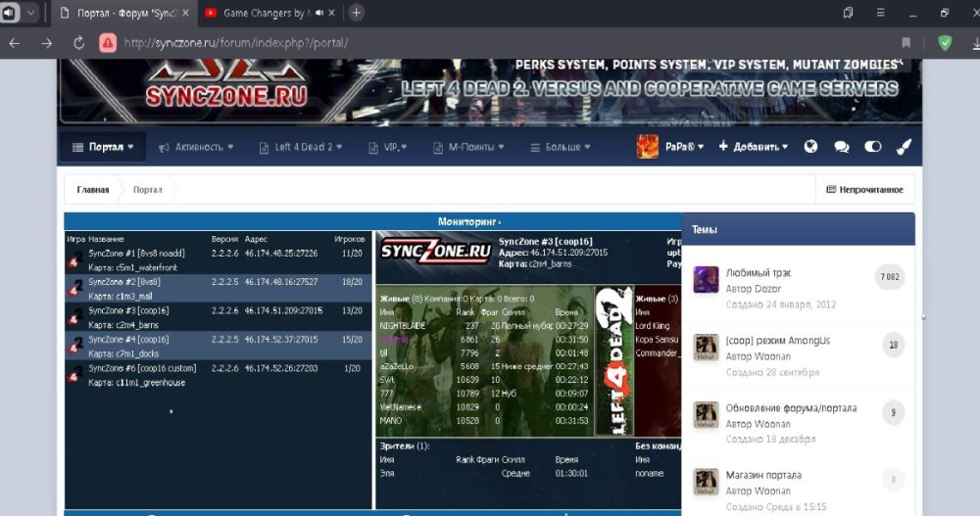Click the browser back arrow
Image resolution: width=980 pixels, height=516 pixels.
[x=15, y=43]
